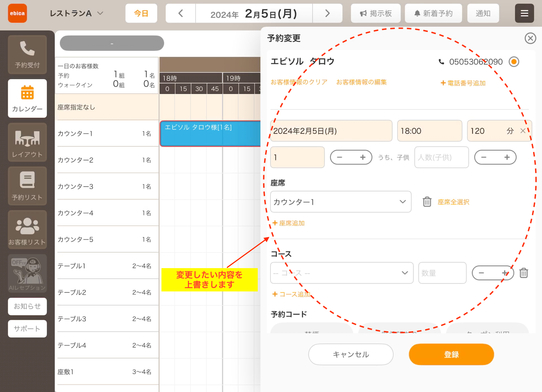
Task: Close the 予約変更 panel
Action: [x=530, y=38]
